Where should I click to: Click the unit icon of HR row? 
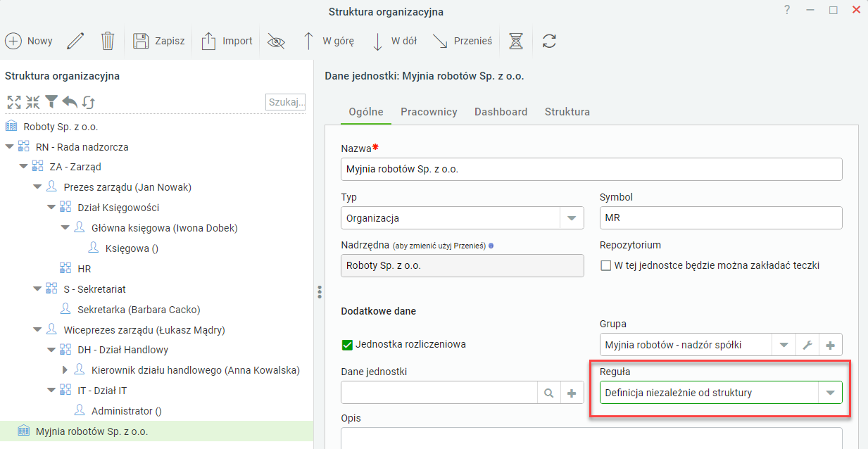click(x=65, y=268)
